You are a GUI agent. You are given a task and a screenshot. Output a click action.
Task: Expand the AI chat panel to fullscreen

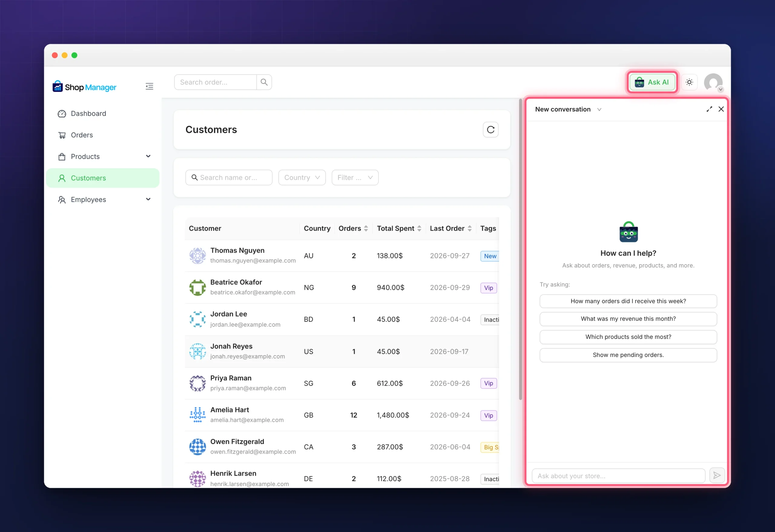coord(709,109)
